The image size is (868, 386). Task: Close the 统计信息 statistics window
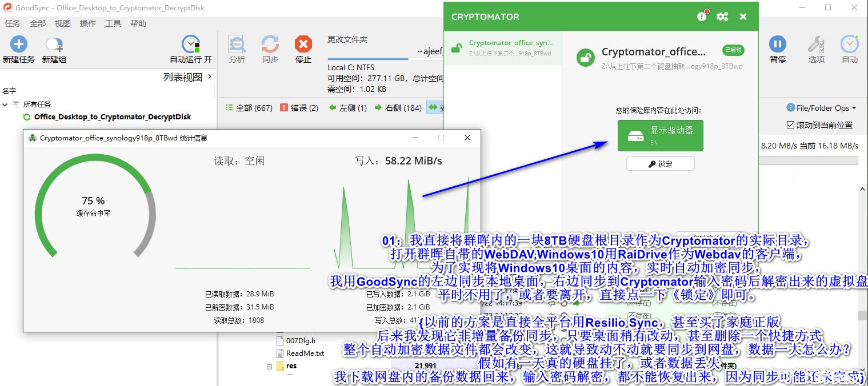[467, 138]
